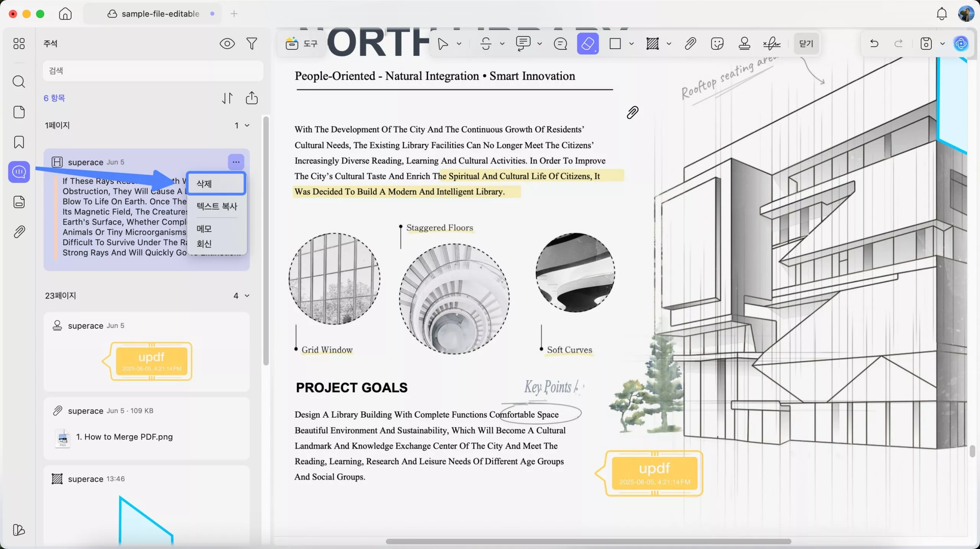This screenshot has height=549, width=980.
Task: Open the signature tool
Action: point(771,44)
